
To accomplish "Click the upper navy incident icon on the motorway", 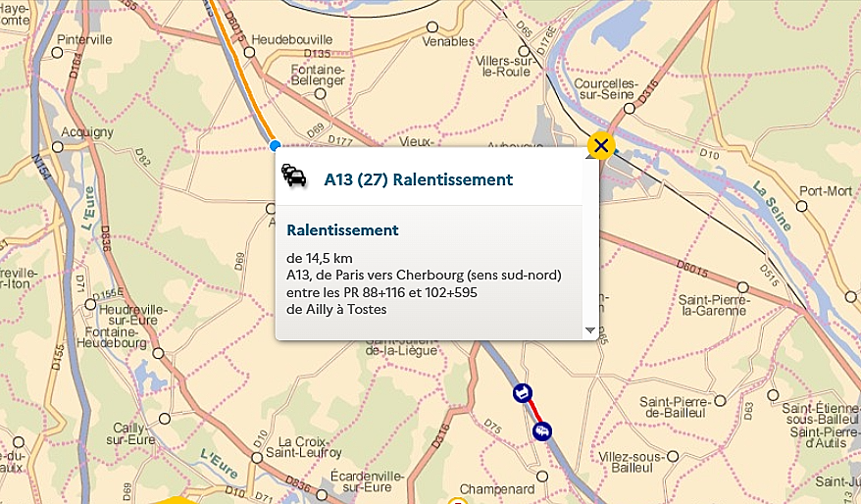I will tap(523, 393).
